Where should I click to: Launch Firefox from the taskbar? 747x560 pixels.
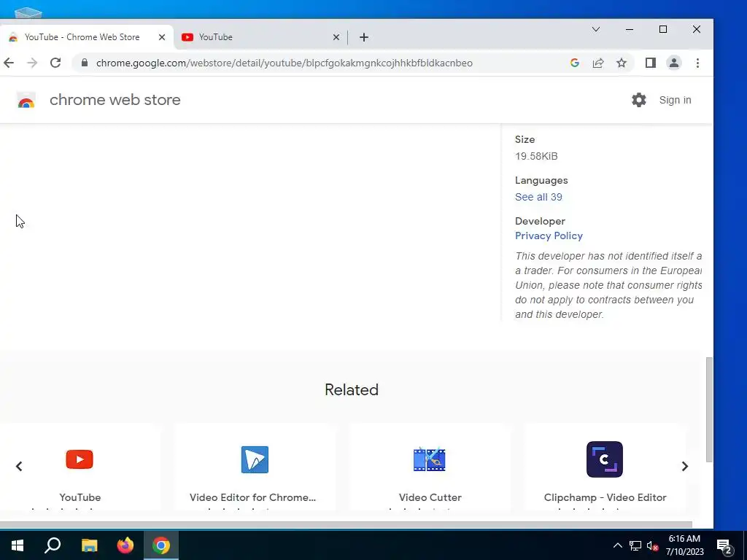pyautogui.click(x=125, y=545)
